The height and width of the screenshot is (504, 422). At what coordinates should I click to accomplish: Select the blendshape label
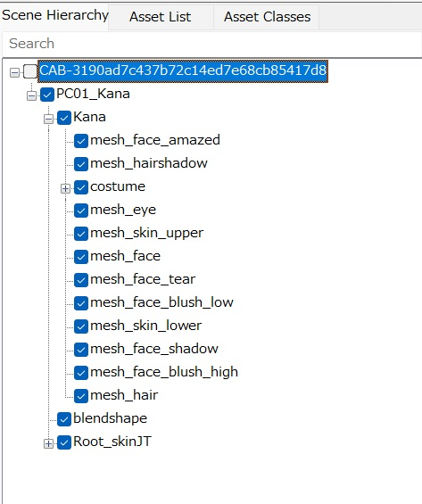(111, 418)
